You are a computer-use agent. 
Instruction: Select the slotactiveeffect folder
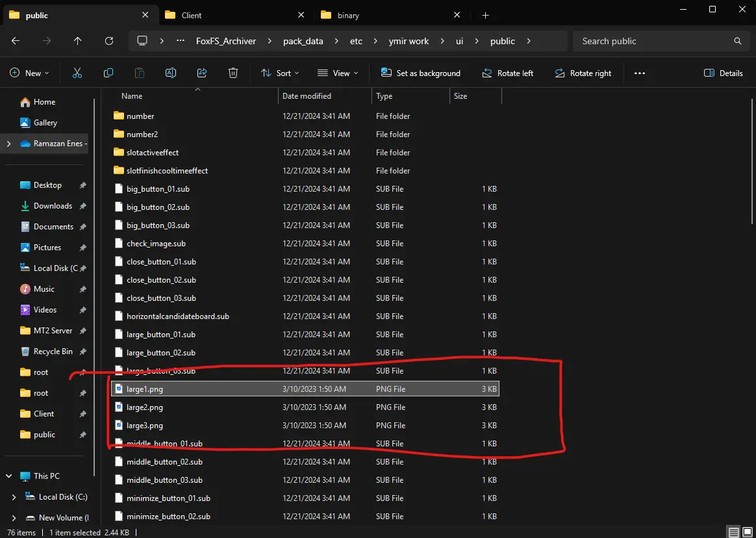point(305,153)
